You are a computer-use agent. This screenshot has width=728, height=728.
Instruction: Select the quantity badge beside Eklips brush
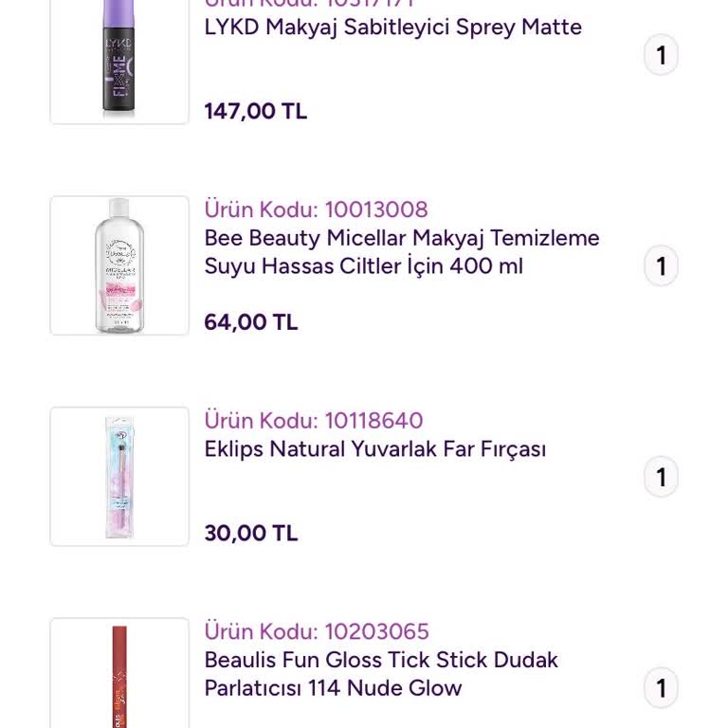click(x=661, y=477)
